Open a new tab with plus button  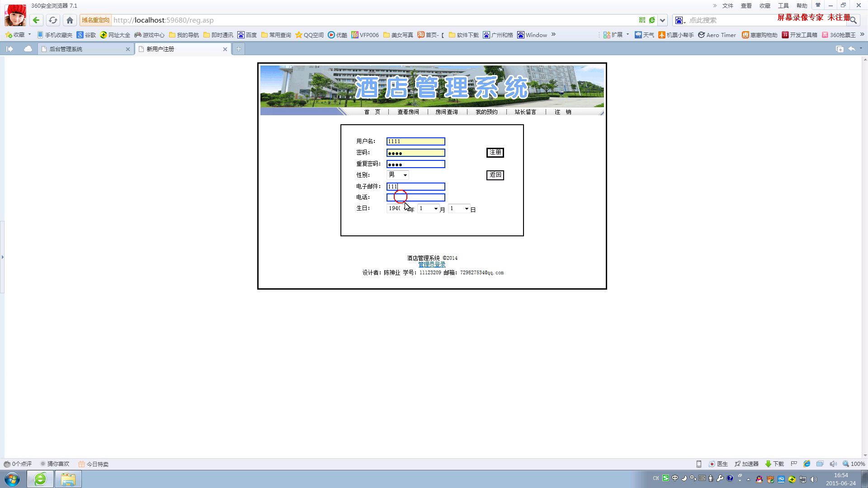[238, 49]
